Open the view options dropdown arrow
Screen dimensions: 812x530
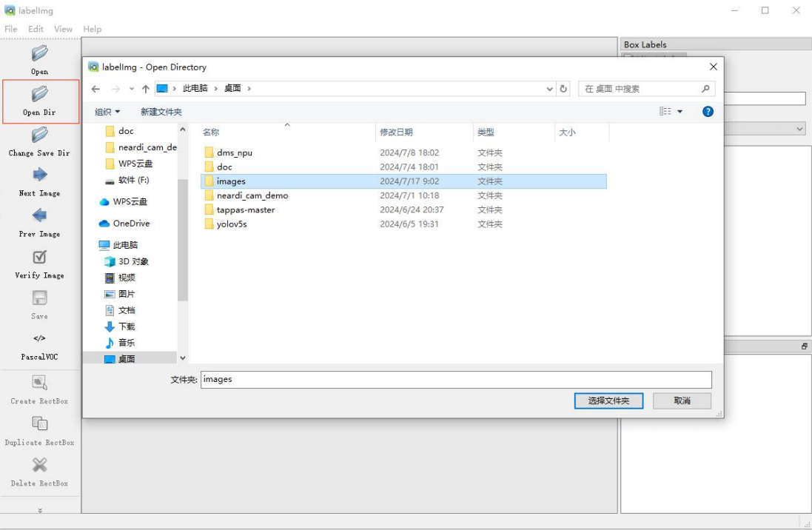[680, 111]
